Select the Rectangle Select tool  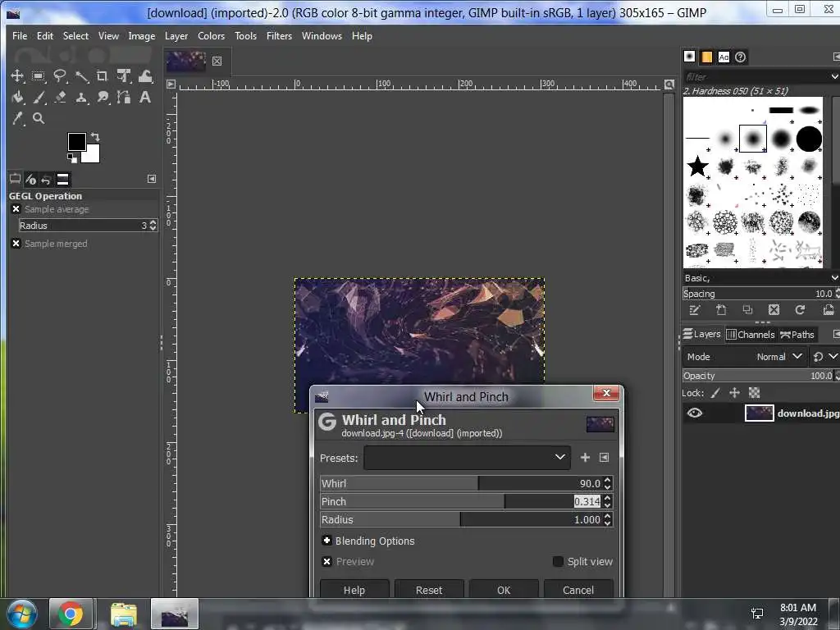(x=38, y=76)
